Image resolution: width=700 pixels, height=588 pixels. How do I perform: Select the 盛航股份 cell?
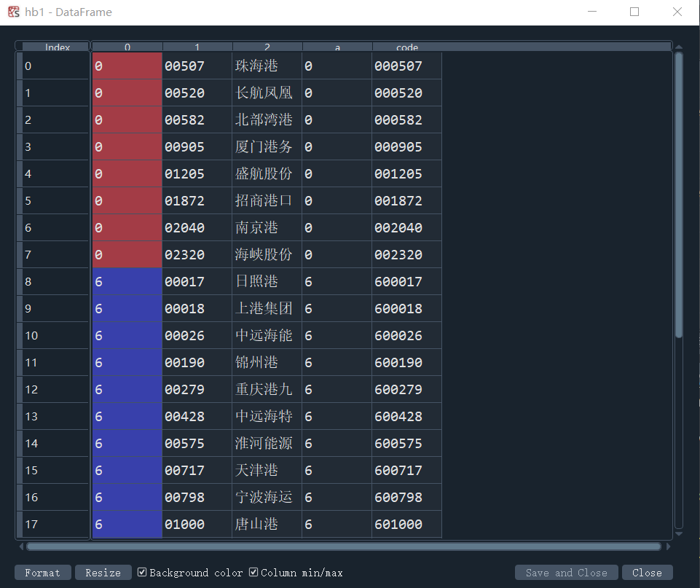pos(267,173)
